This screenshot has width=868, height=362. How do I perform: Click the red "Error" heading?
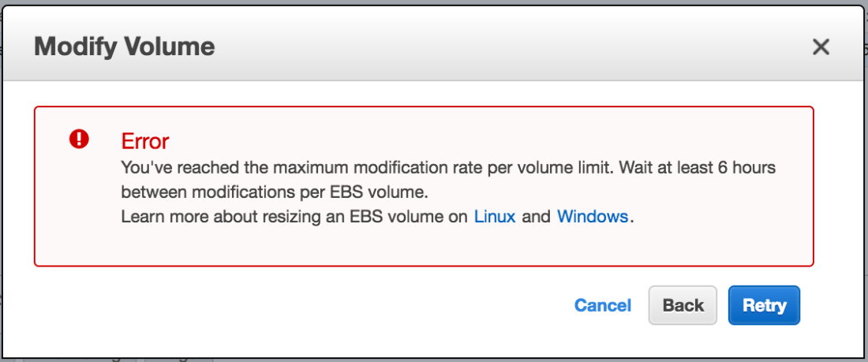(x=145, y=141)
